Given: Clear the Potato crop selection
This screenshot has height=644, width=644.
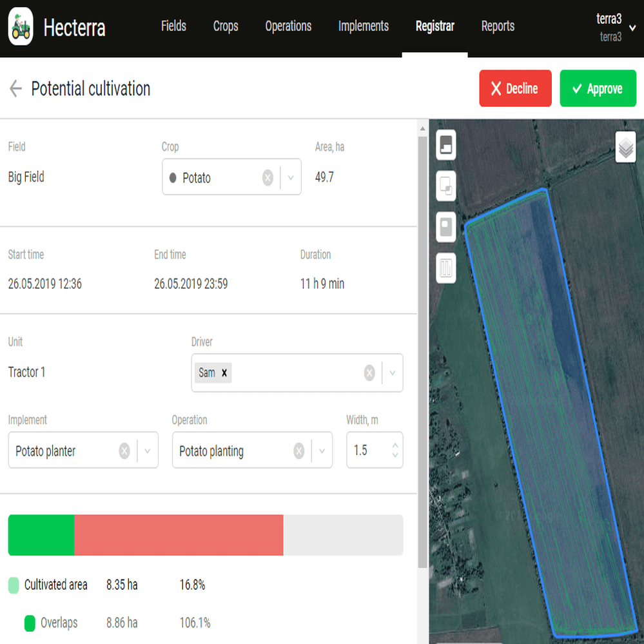Looking at the screenshot, I should coord(268,178).
